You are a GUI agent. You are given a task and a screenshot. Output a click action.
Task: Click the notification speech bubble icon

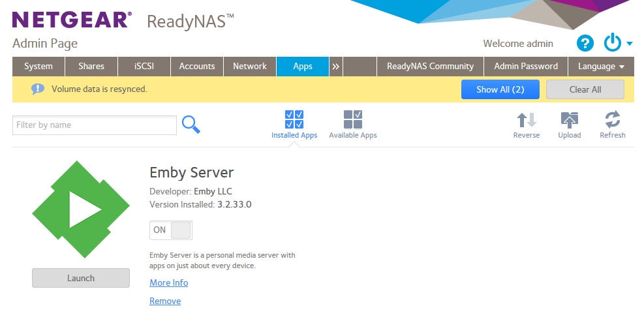point(38,89)
